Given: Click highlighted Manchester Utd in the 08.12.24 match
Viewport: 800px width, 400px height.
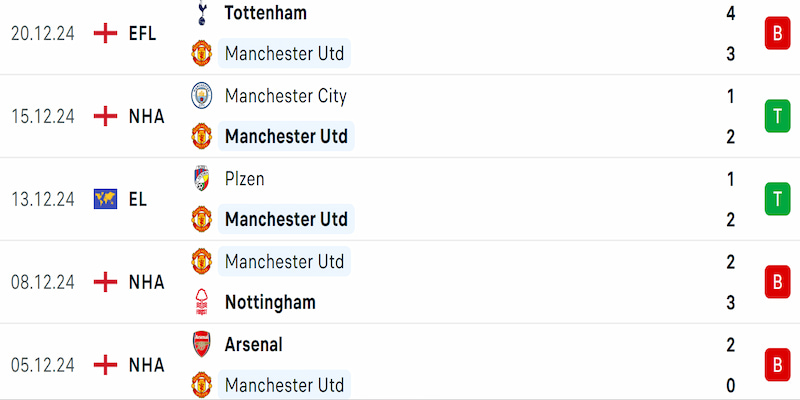Looking at the screenshot, I should click(285, 261).
